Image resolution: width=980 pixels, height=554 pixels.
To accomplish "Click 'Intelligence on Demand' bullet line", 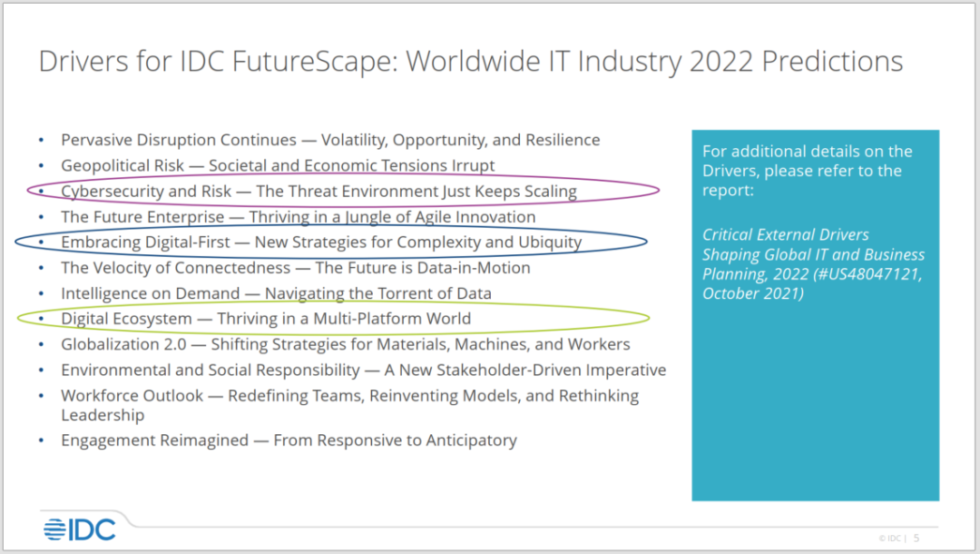I will tap(276, 293).
